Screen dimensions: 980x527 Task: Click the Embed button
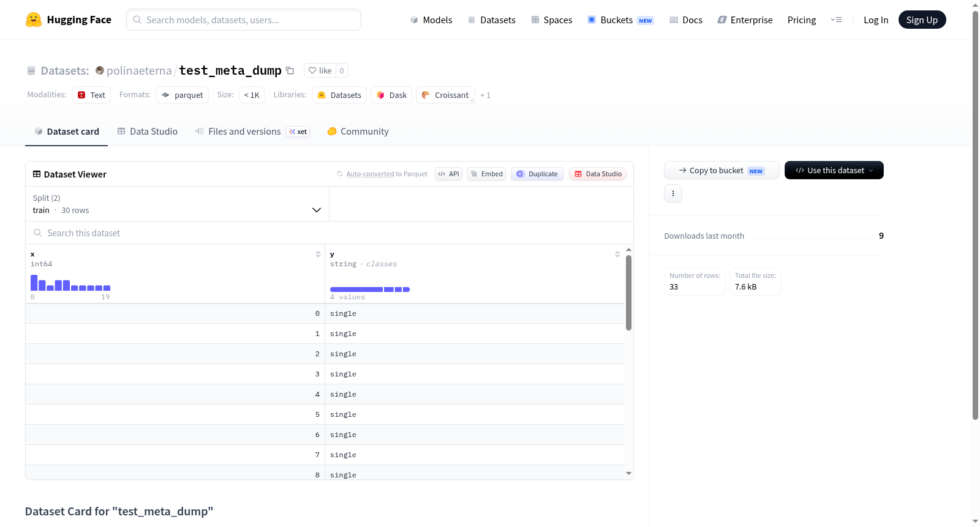click(x=487, y=174)
